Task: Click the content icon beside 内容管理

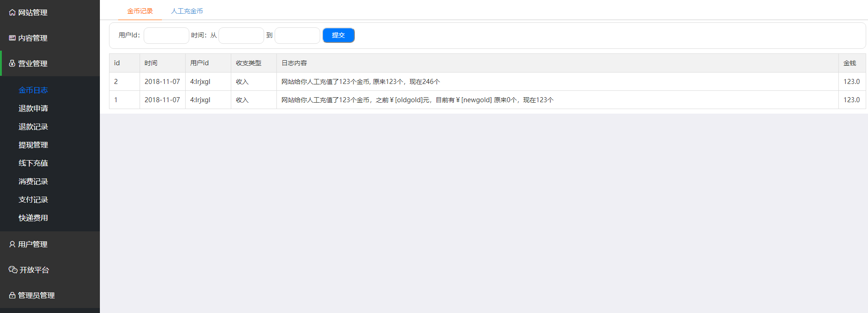Action: 12,38
